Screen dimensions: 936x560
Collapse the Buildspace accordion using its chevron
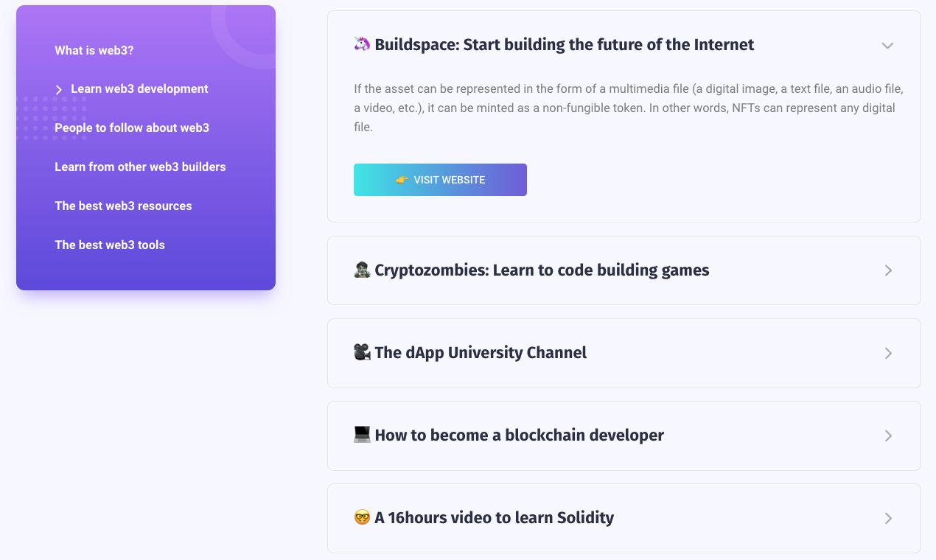[x=887, y=45]
